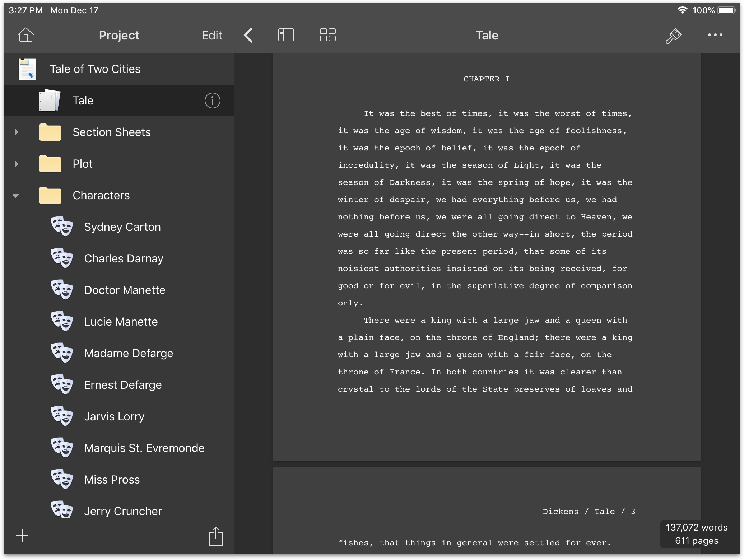Open the Tale of Two Cities project icon
Image resolution: width=744 pixels, height=560 pixels.
(x=27, y=69)
